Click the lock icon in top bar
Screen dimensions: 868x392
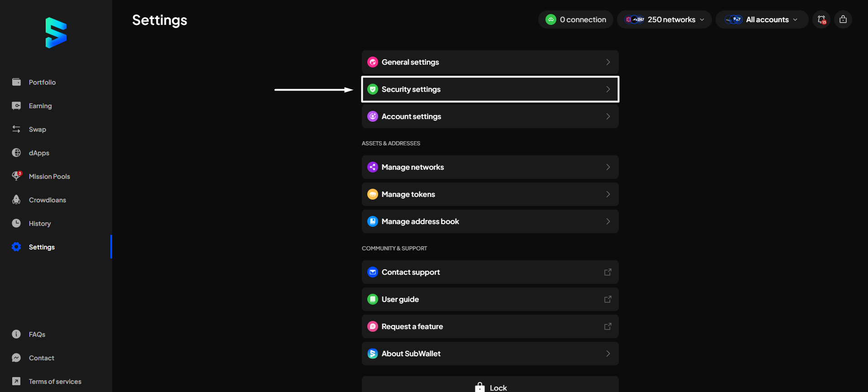tap(843, 19)
